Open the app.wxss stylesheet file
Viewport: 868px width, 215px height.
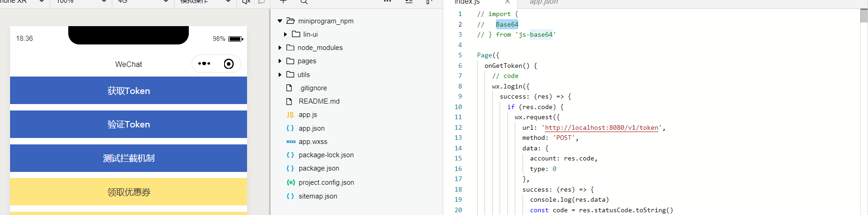pos(313,142)
